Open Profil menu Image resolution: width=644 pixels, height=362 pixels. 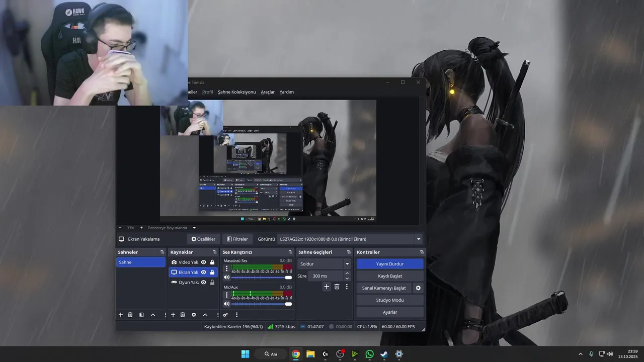coord(207,92)
